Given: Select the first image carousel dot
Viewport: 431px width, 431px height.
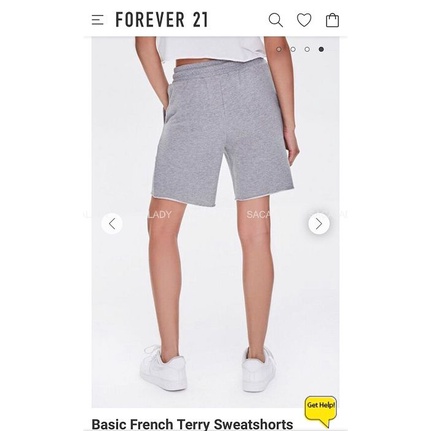Looking at the screenshot, I should click(x=279, y=49).
